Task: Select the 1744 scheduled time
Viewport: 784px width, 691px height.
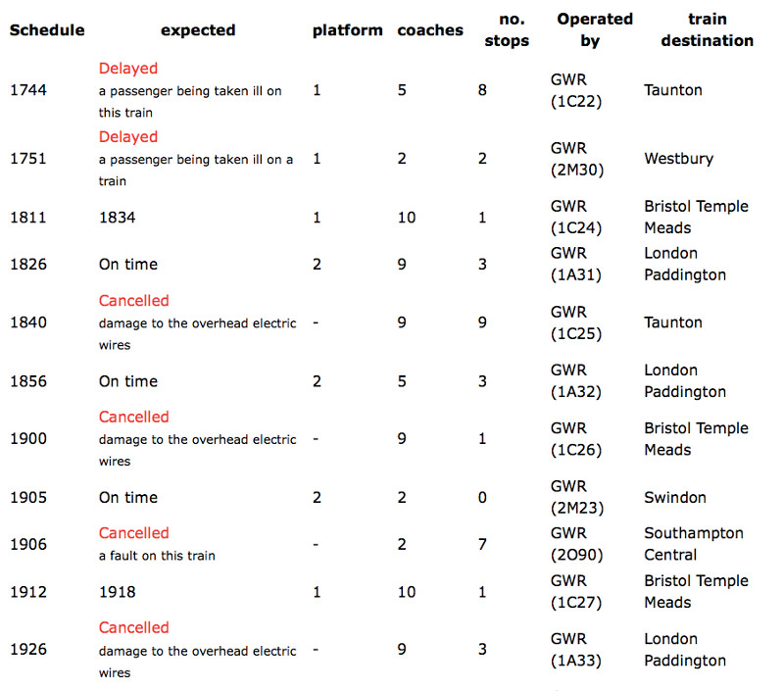Action: [28, 90]
